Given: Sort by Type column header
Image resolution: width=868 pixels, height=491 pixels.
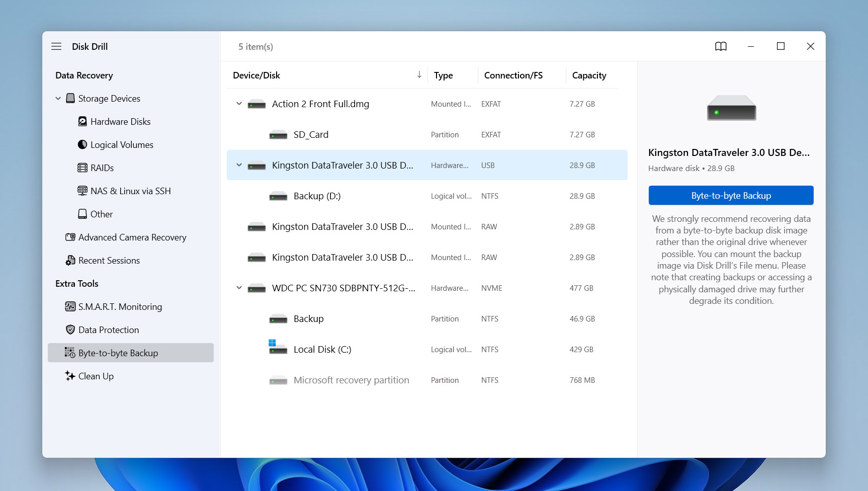Looking at the screenshot, I should [444, 75].
